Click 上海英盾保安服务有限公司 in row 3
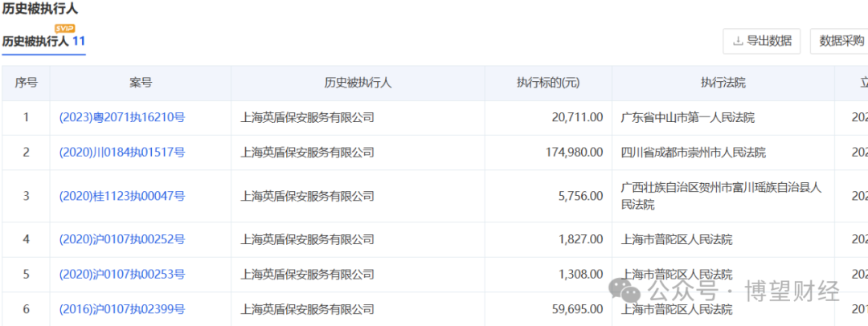 307,195
